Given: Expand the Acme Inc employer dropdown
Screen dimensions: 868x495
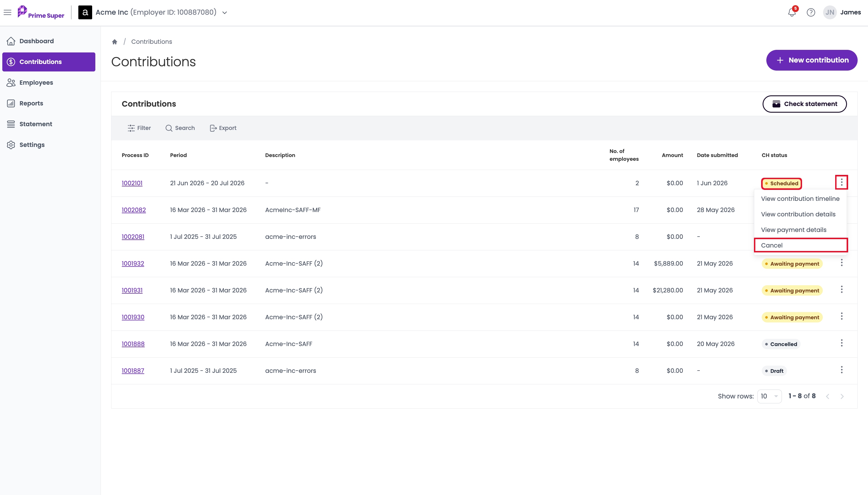Looking at the screenshot, I should (225, 13).
